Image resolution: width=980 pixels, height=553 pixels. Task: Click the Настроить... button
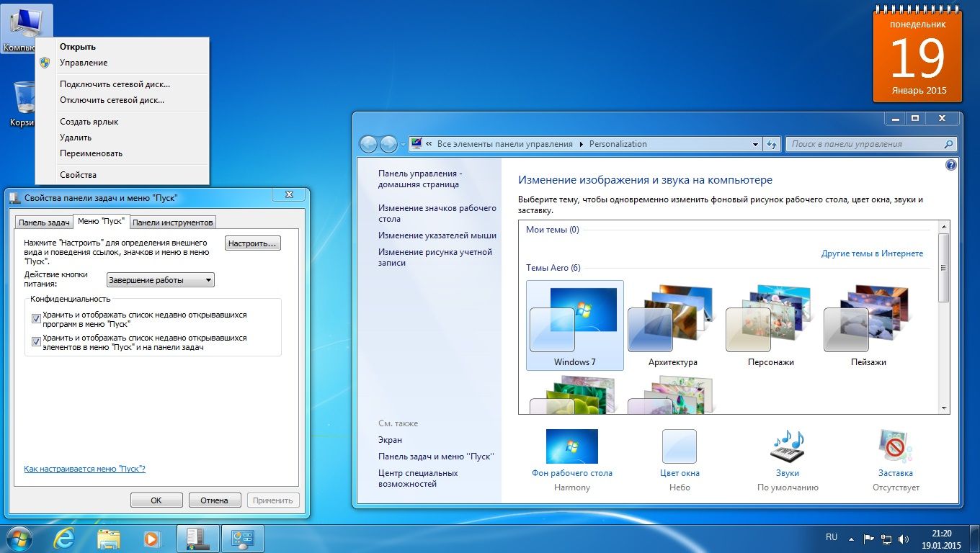252,243
